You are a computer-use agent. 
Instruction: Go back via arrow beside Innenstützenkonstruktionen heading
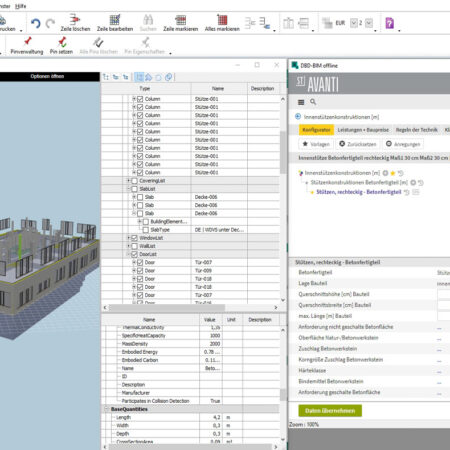298,116
